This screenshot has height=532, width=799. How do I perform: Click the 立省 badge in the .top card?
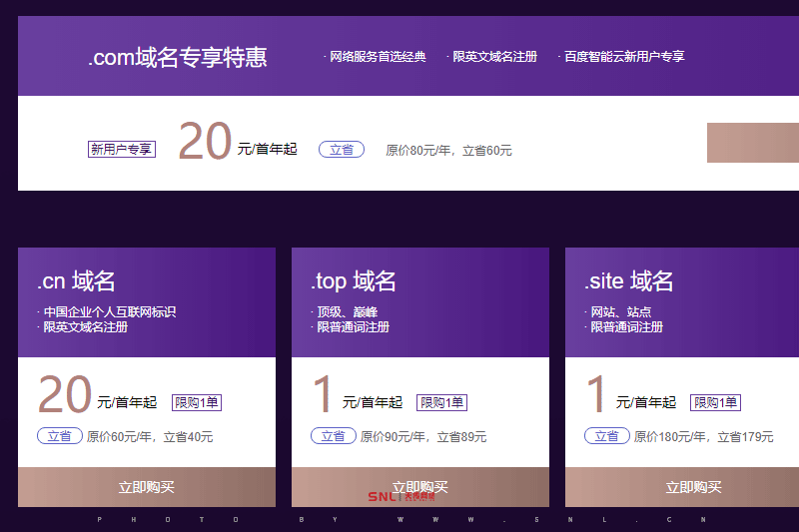click(334, 436)
